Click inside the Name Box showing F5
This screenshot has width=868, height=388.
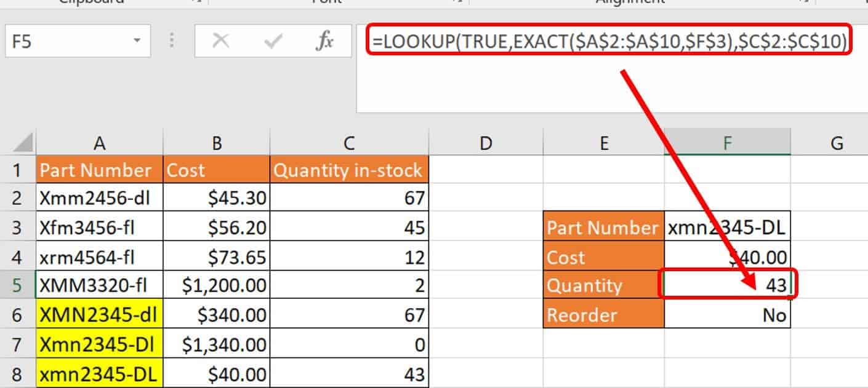68,41
